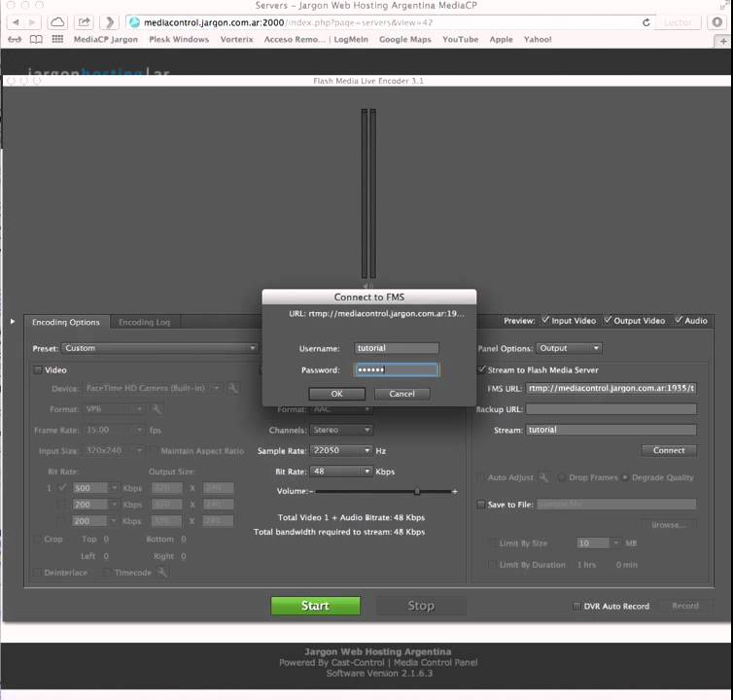Screen dimensions: 733x700
Task: Enable the DVR Auto Record checkbox
Action: [576, 606]
